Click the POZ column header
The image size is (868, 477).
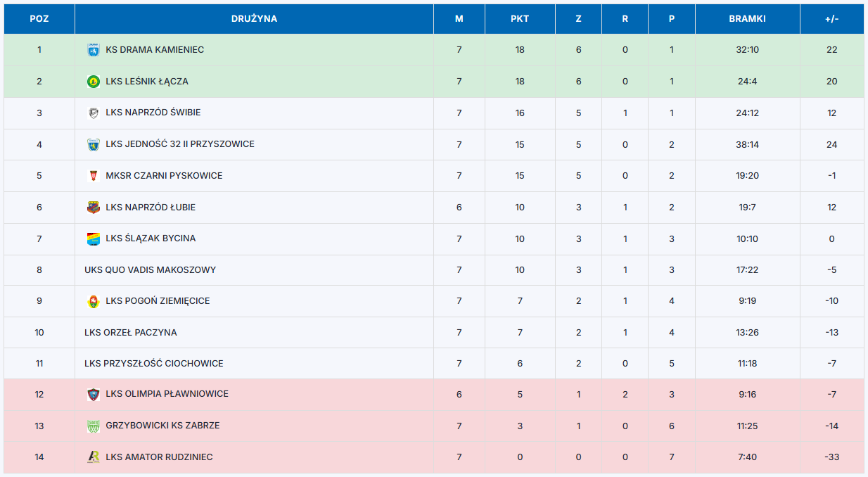pyautogui.click(x=39, y=19)
